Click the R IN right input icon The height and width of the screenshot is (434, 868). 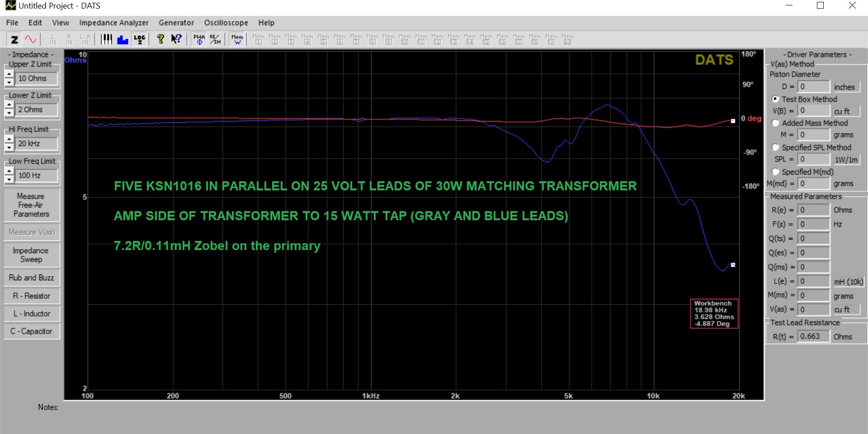click(x=69, y=39)
